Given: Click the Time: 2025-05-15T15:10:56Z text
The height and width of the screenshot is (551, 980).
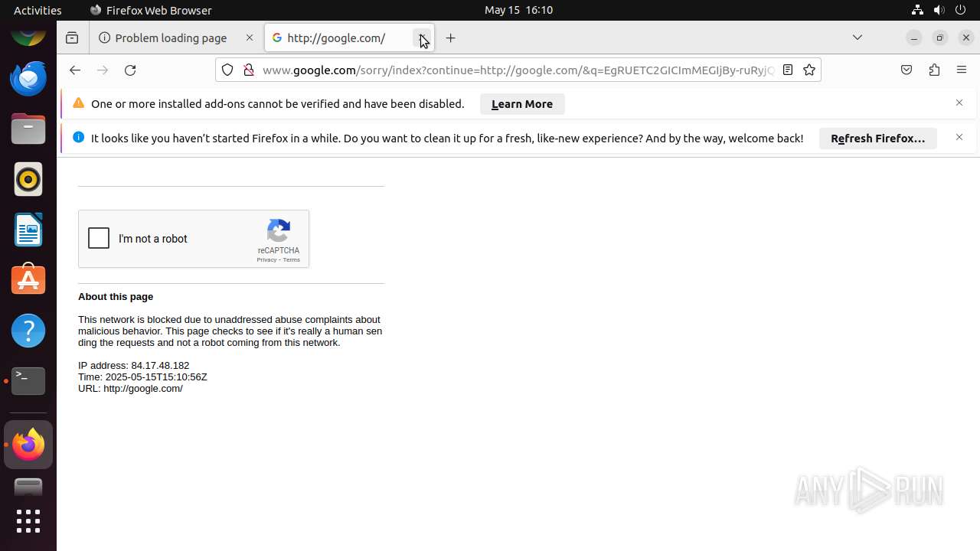Looking at the screenshot, I should [x=142, y=377].
